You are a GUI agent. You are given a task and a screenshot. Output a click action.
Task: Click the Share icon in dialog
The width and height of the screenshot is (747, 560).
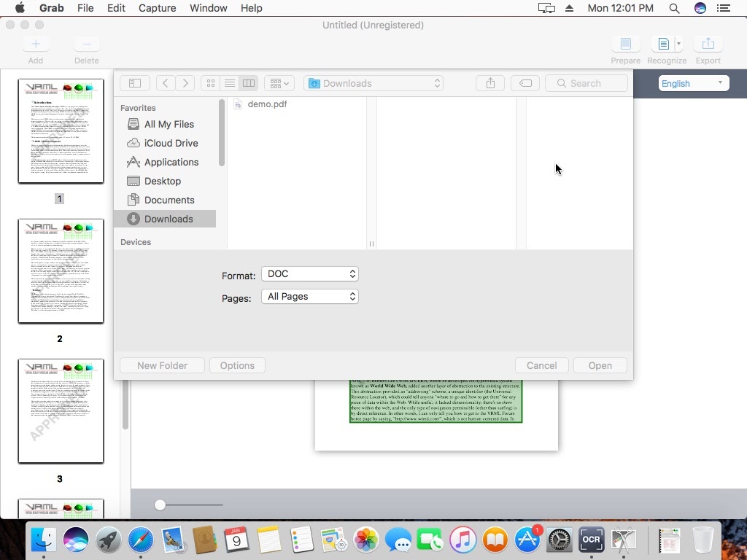tap(490, 83)
